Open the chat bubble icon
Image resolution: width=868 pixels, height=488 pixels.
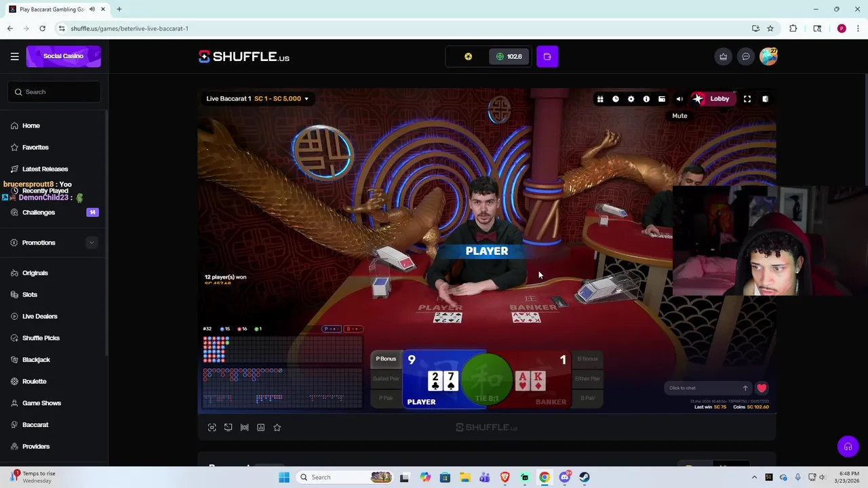[745, 56]
